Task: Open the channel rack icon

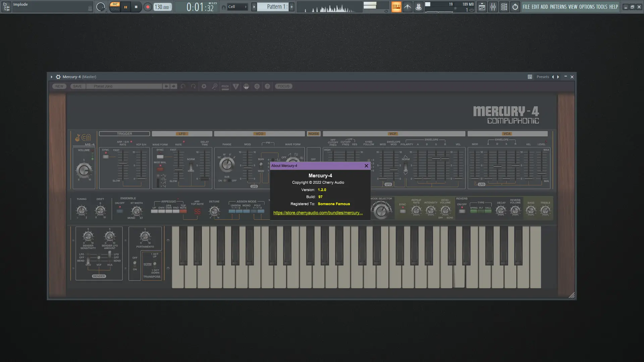Action: click(504, 7)
